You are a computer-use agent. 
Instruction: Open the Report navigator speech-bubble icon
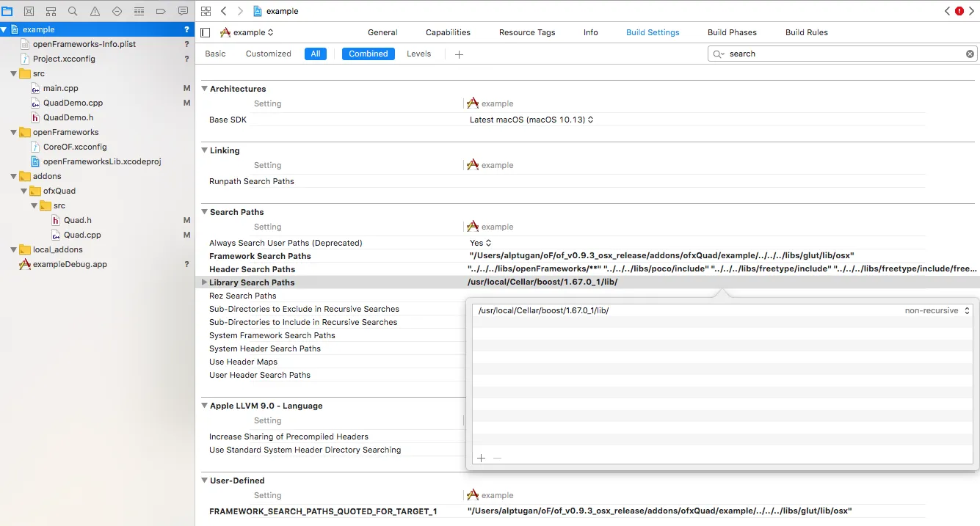(x=183, y=12)
